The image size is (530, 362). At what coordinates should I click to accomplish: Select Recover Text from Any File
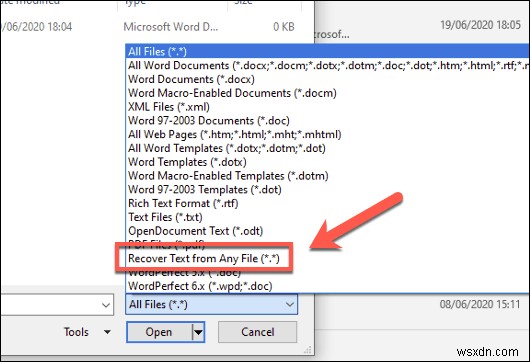click(327, 259)
